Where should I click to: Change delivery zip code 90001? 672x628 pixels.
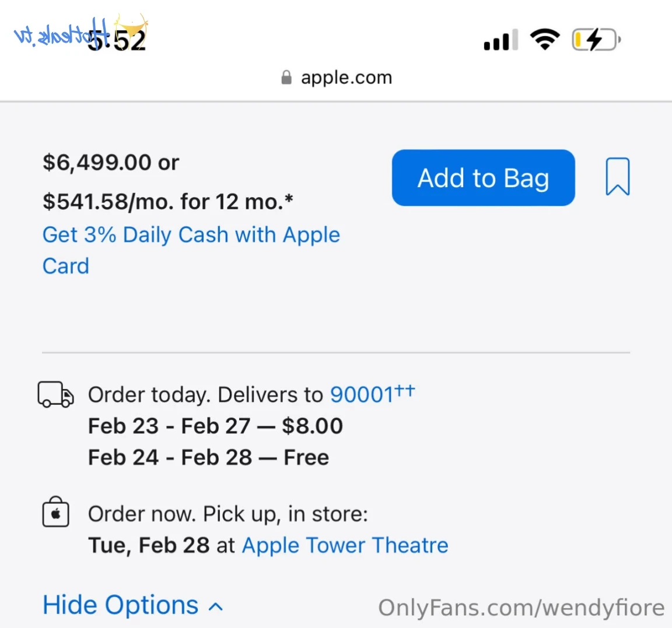pos(362,395)
